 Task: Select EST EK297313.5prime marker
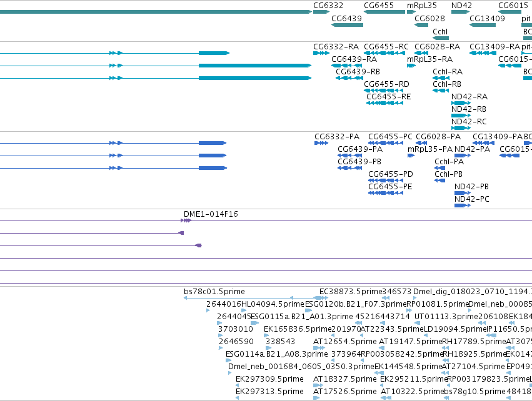click(x=237, y=399)
